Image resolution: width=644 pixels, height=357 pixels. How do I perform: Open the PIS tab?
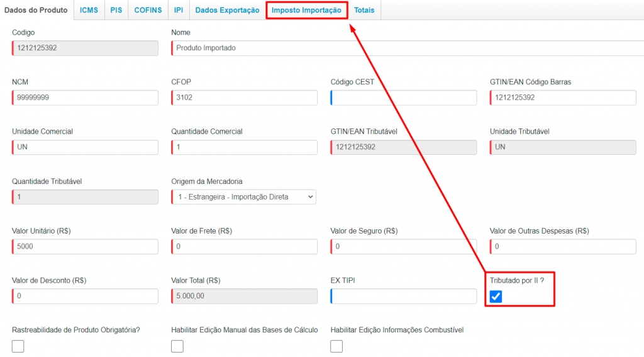(116, 10)
